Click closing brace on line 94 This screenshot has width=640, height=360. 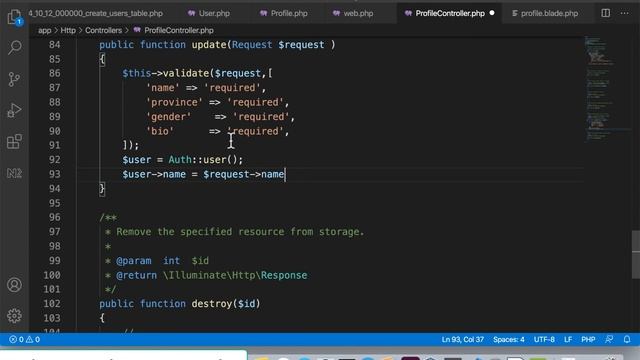102,189
